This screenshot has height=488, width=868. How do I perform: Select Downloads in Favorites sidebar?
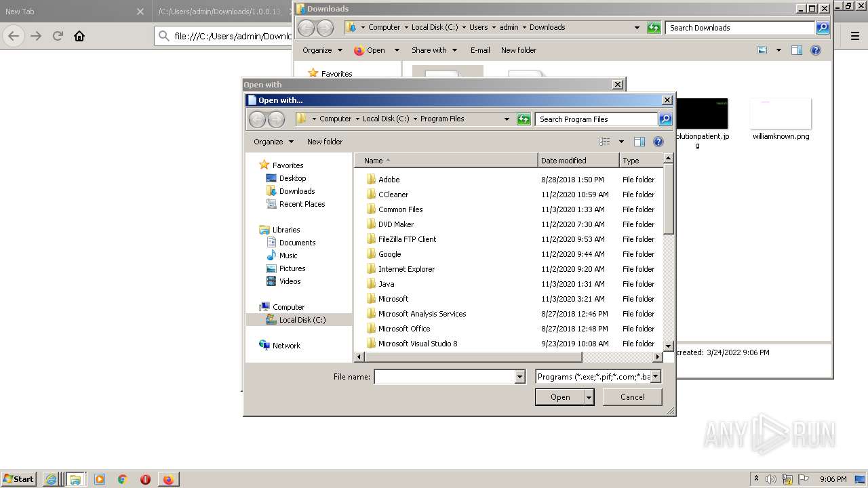pyautogui.click(x=297, y=191)
